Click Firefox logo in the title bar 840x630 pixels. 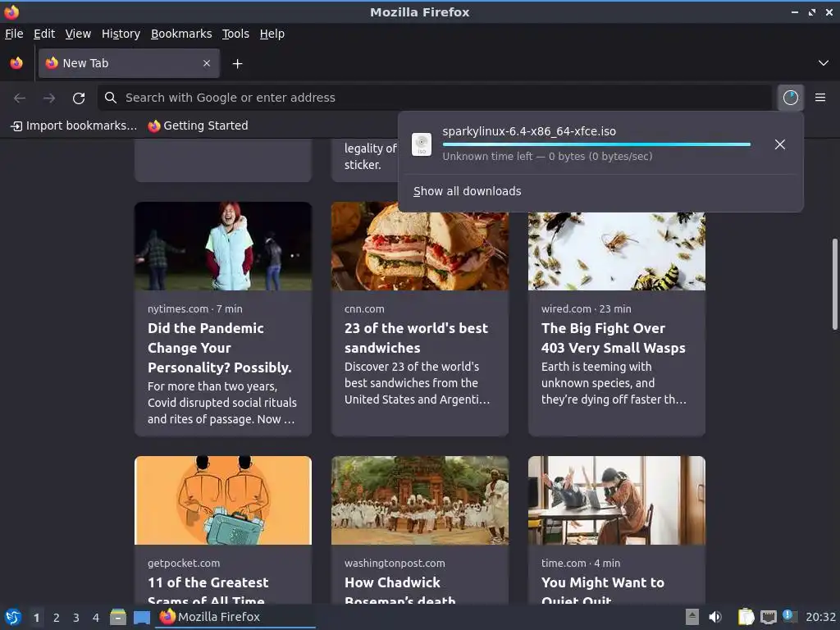(x=11, y=11)
